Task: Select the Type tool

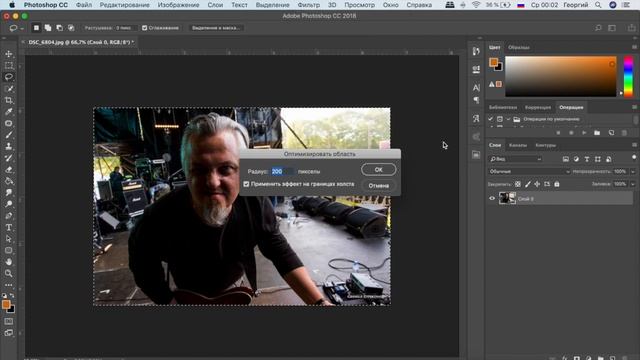Action: (9, 227)
